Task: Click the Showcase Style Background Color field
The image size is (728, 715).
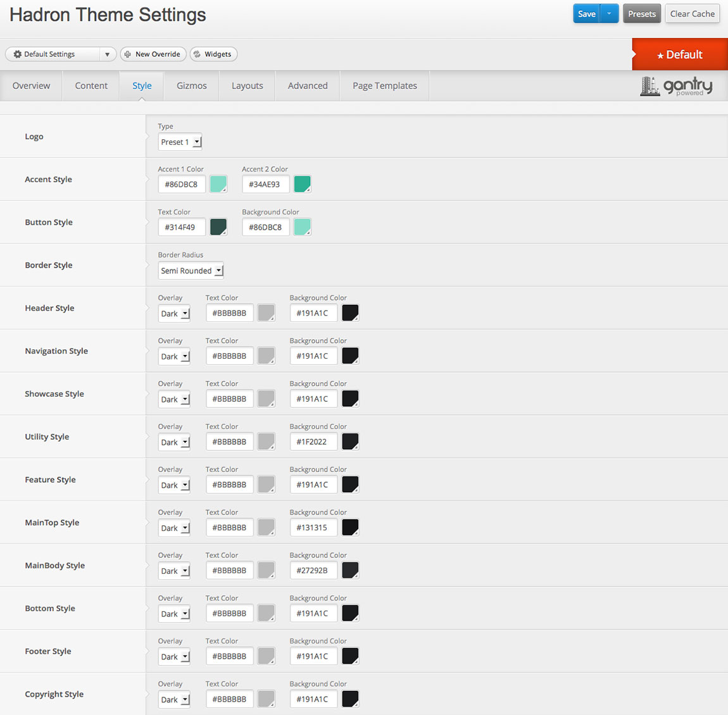Action: tap(313, 399)
